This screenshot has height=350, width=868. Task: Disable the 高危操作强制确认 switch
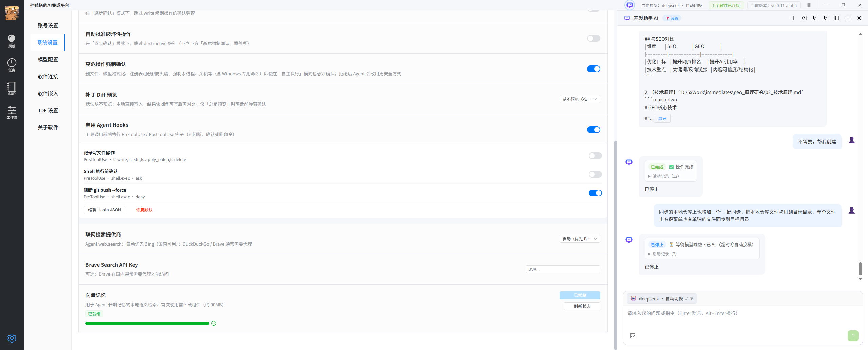594,69
